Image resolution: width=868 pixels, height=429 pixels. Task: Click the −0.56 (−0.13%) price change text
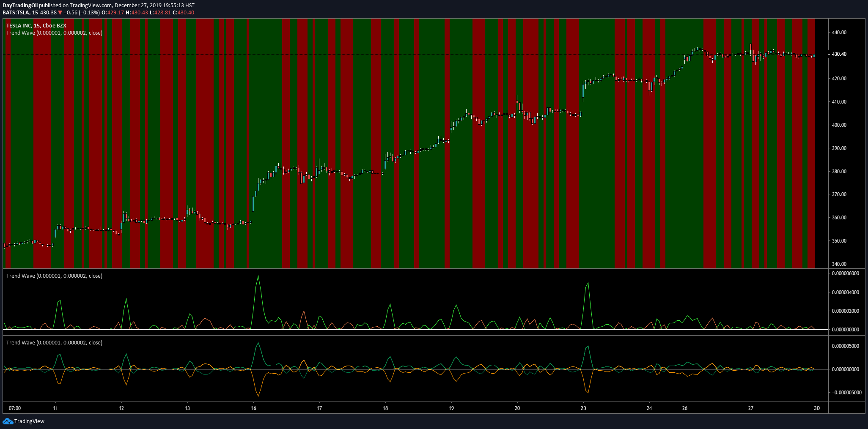click(82, 13)
